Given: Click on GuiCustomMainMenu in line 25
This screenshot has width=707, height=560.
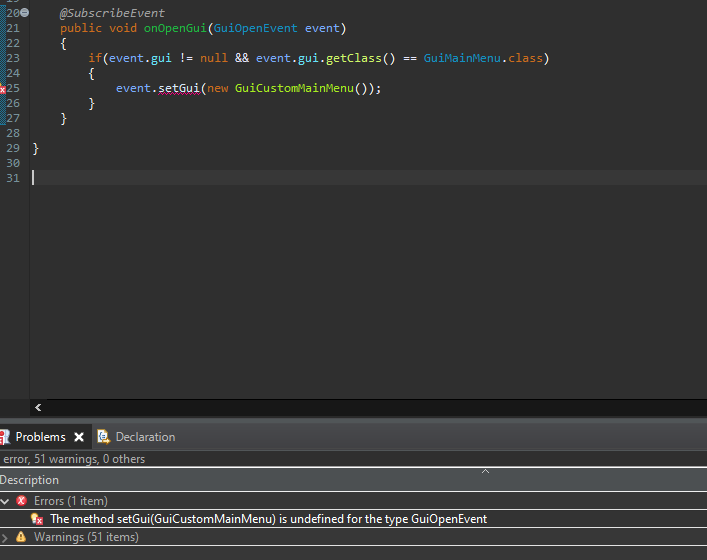Looking at the screenshot, I should (294, 88).
